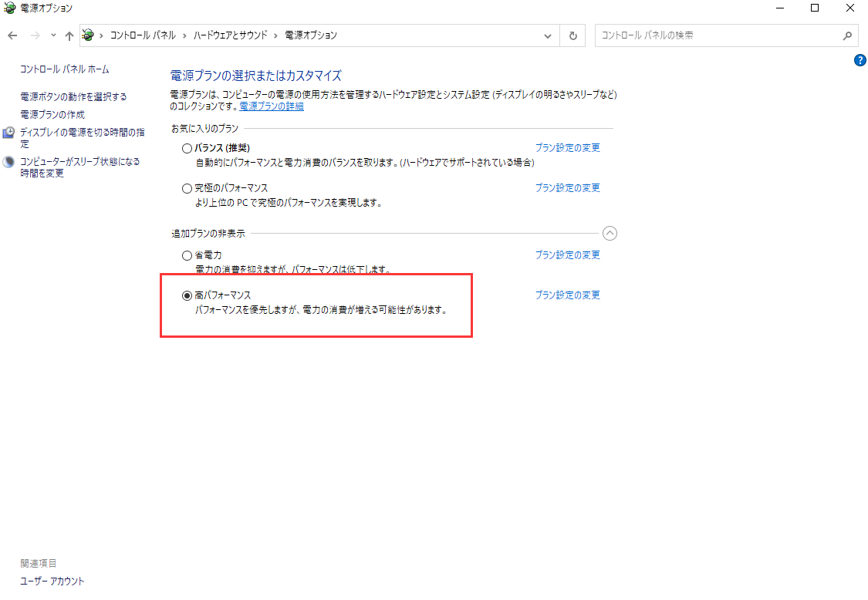868x600 pixels.
Task: Select the 究極のパフォーマンス power plan
Action: click(x=187, y=188)
